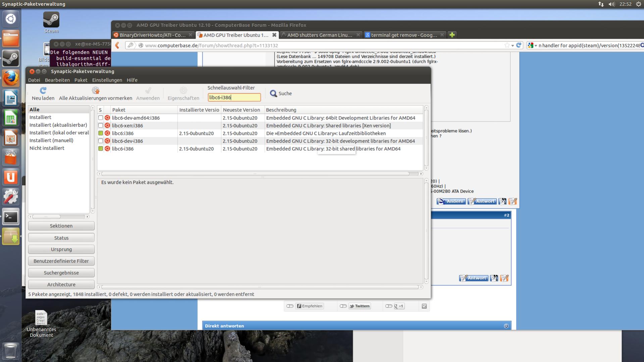
Task: Open LibreOffice Impress from launcher
Action: [x=11, y=138]
